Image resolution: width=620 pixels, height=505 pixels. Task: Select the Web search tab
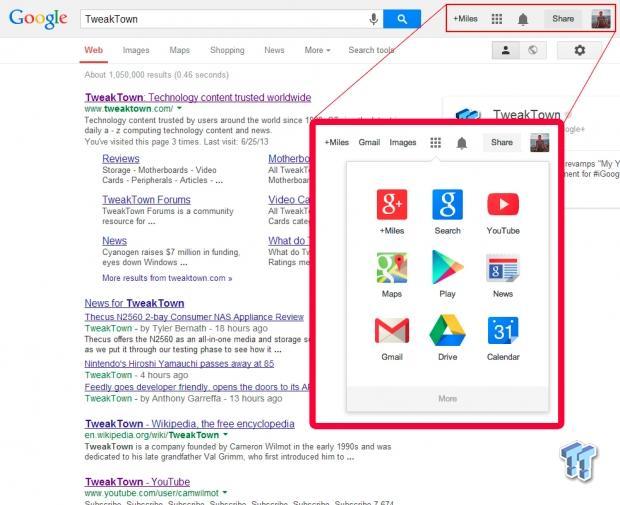[94, 50]
